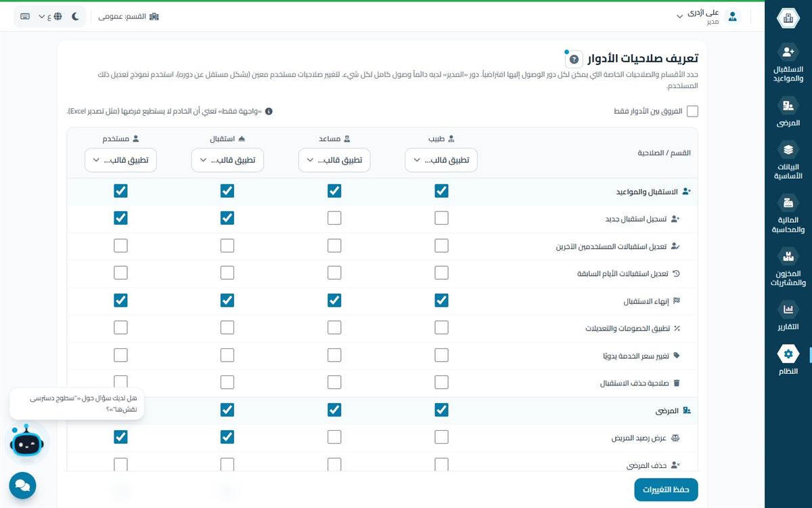This screenshot has height=508, width=812.
Task: Open البيانات الأساسية in the sidebar
Action: point(788,161)
